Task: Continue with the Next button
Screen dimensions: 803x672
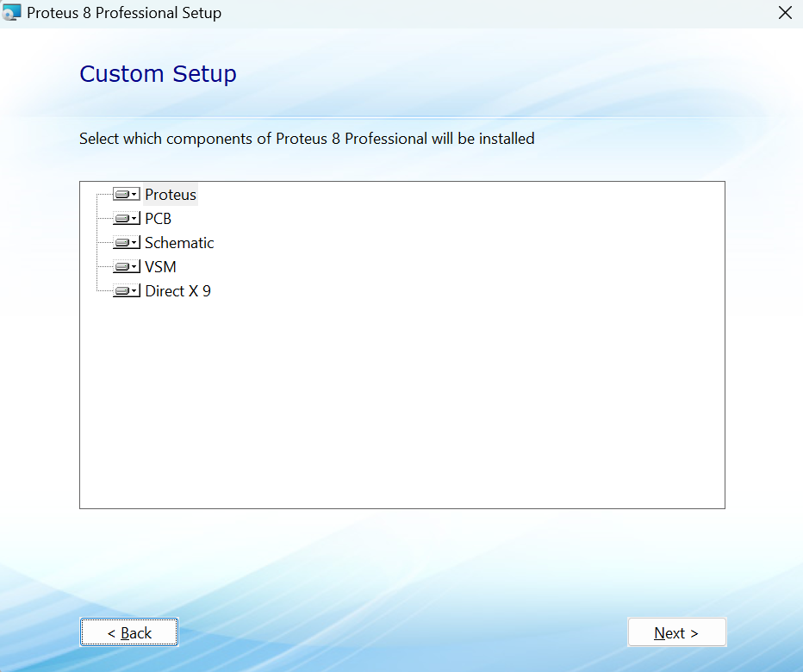Action: click(676, 632)
